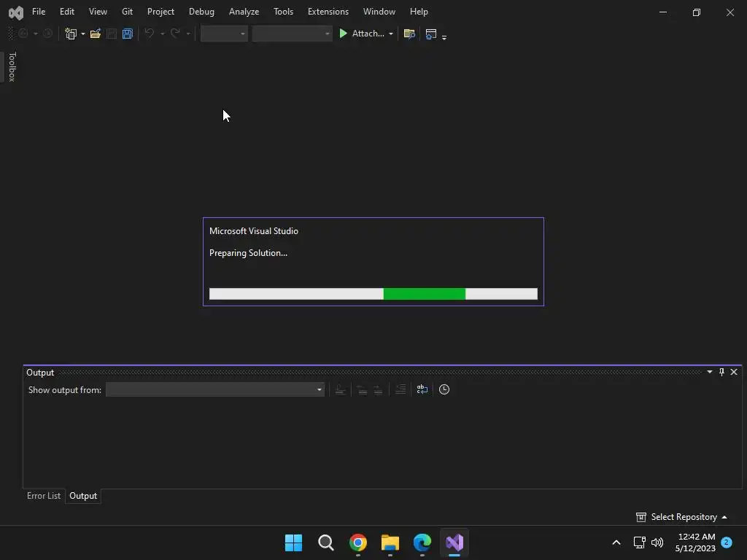Toggle word wrap in Output panel
This screenshot has height=560, width=747.
[422, 389]
